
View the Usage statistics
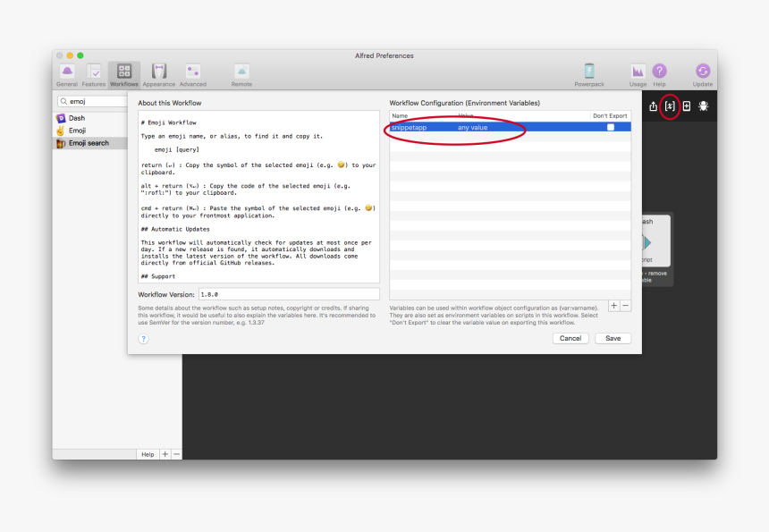pyautogui.click(x=638, y=75)
